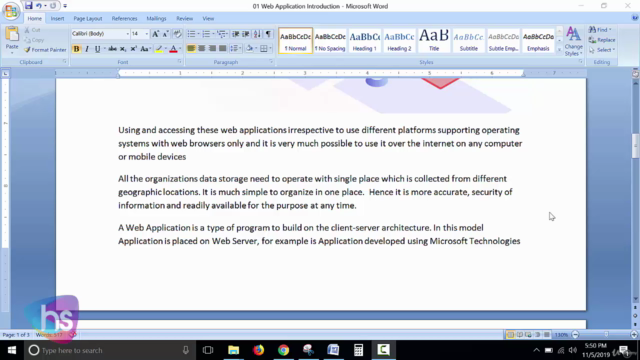Viewport: 640px width, 360px height.
Task: Pick text highlight color
Action: [159, 49]
